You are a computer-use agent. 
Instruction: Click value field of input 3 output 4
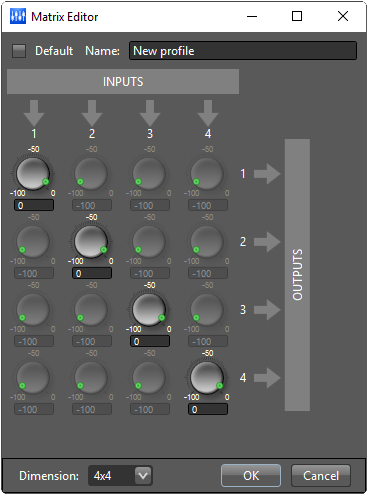[x=150, y=409]
